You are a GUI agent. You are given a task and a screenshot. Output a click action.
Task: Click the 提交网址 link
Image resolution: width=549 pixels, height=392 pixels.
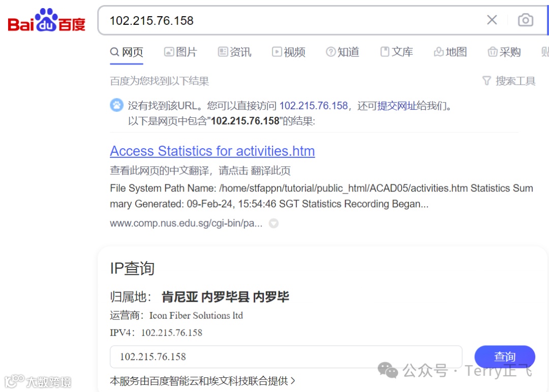tap(396, 106)
